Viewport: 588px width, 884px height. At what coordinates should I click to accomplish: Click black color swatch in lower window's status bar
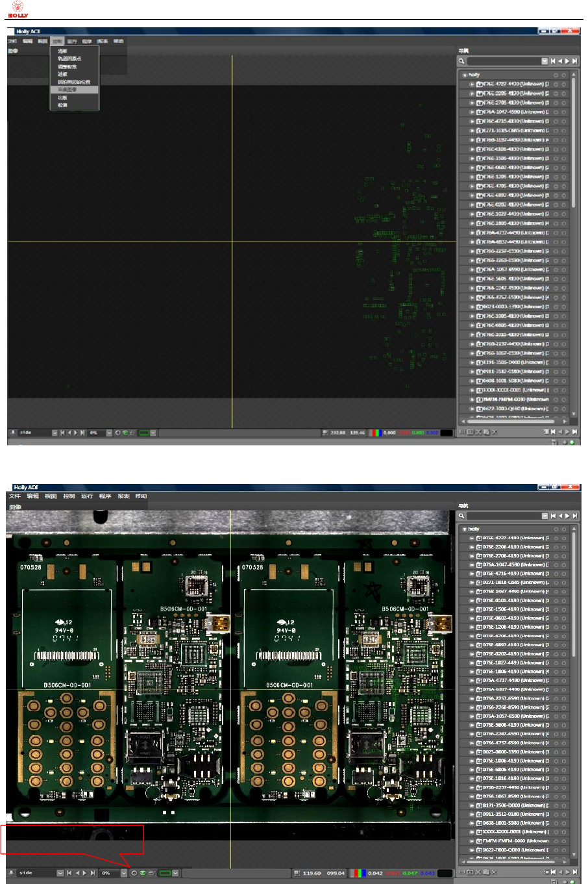pos(447,873)
